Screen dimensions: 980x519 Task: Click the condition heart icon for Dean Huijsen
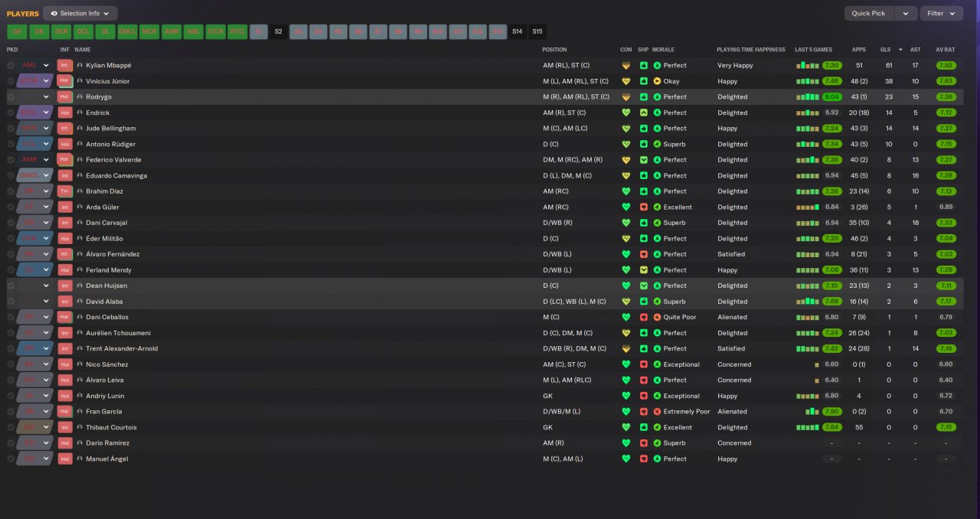626,286
